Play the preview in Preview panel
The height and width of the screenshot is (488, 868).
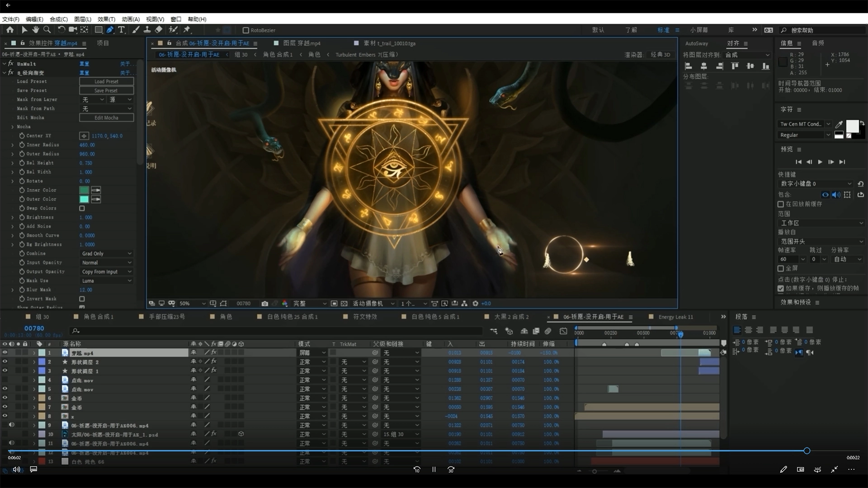(820, 162)
